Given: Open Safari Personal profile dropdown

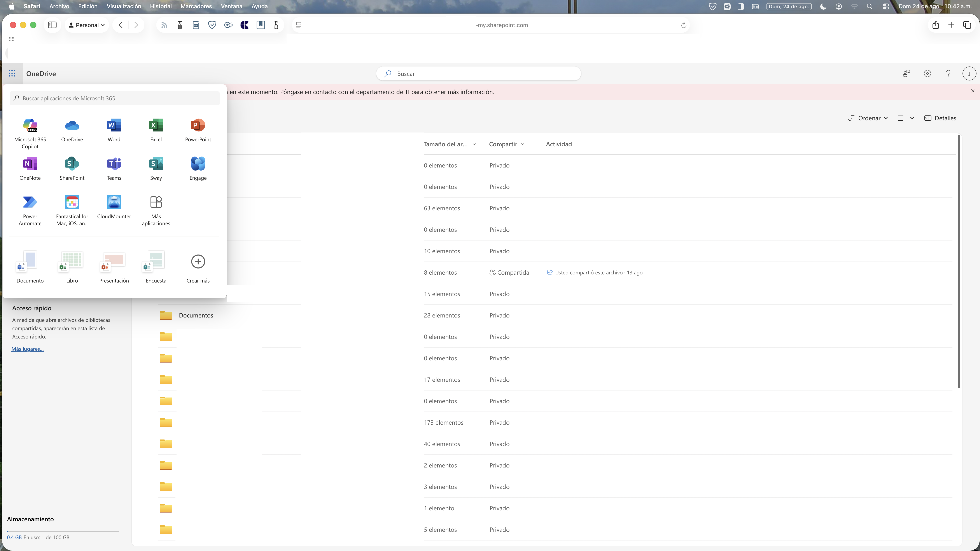Looking at the screenshot, I should coord(86,25).
